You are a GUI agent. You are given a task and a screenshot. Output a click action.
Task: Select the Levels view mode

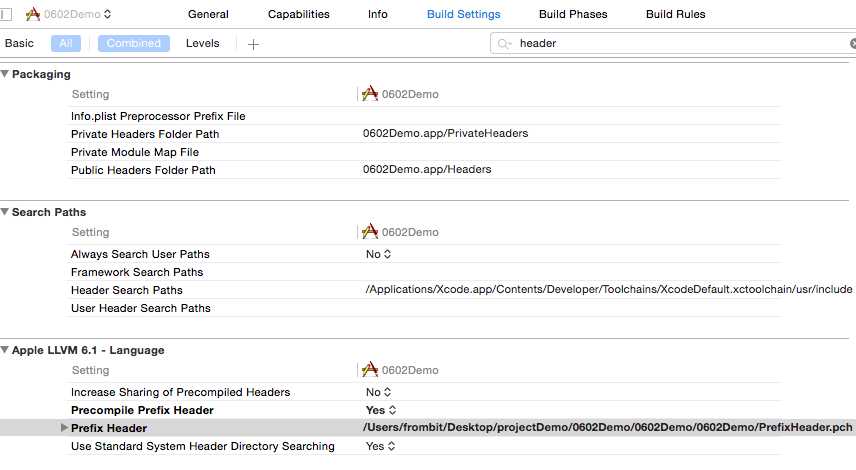click(x=203, y=43)
